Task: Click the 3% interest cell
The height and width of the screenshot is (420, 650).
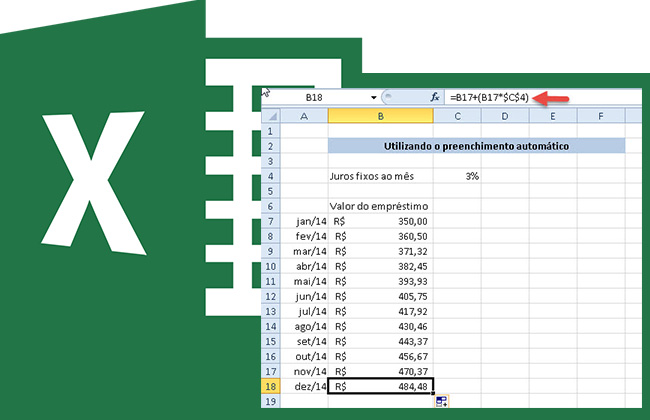Action: pos(458,176)
